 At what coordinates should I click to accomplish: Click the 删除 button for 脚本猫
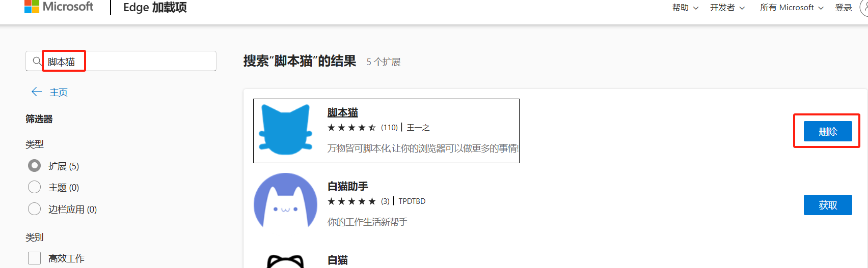click(x=828, y=131)
